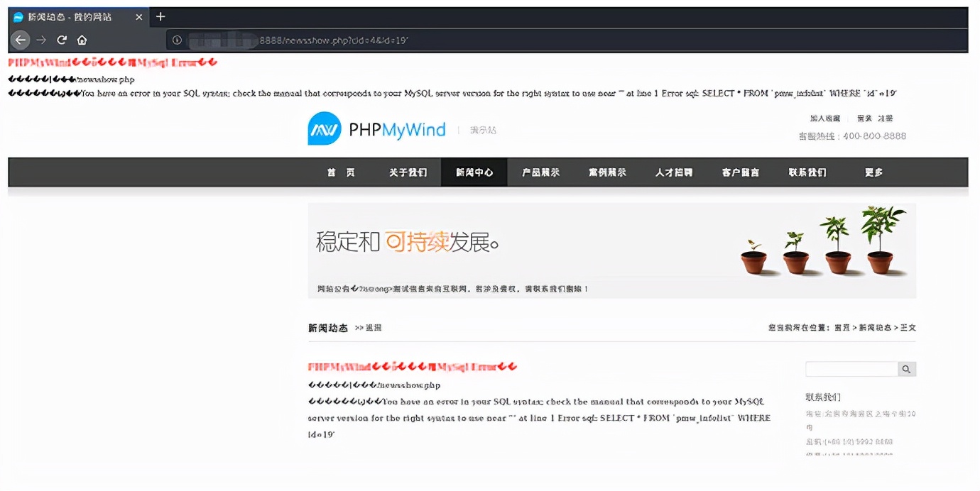
Task: Open a new browser tab with the plus button
Action: tap(160, 16)
